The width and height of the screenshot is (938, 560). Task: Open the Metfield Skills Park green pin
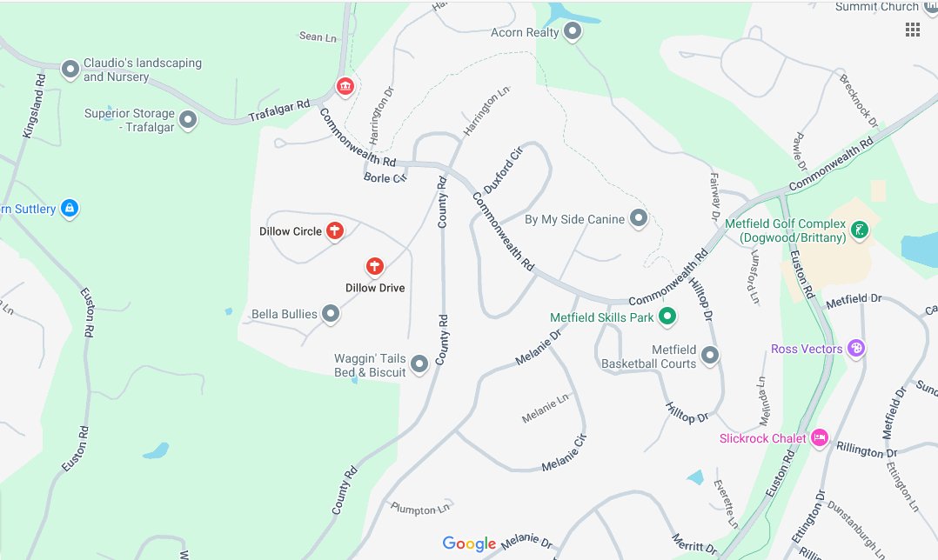667,317
